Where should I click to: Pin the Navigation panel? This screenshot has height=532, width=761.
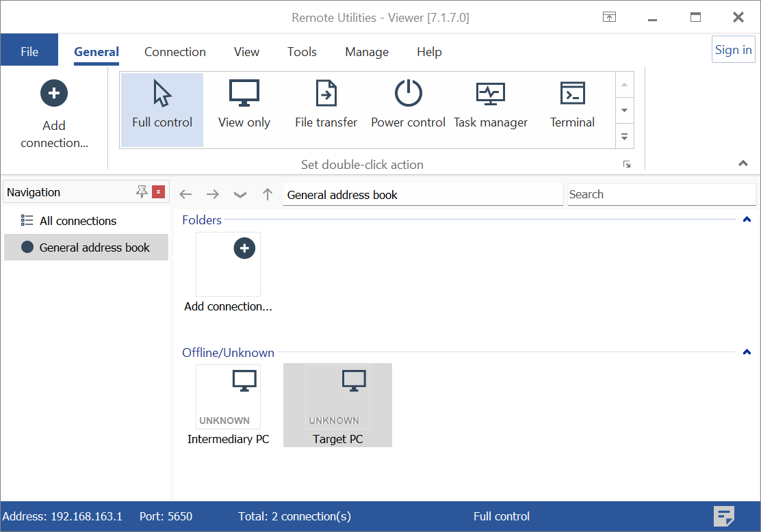coord(142,192)
